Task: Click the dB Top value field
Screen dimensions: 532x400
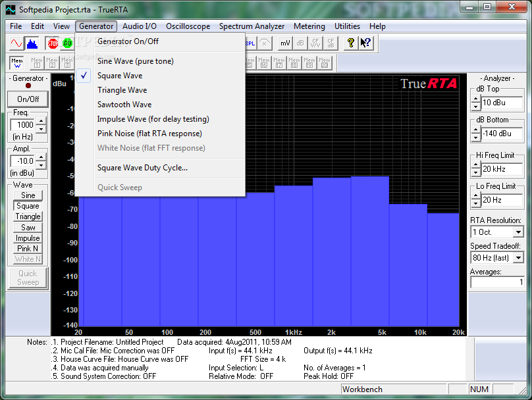Action: click(502, 103)
